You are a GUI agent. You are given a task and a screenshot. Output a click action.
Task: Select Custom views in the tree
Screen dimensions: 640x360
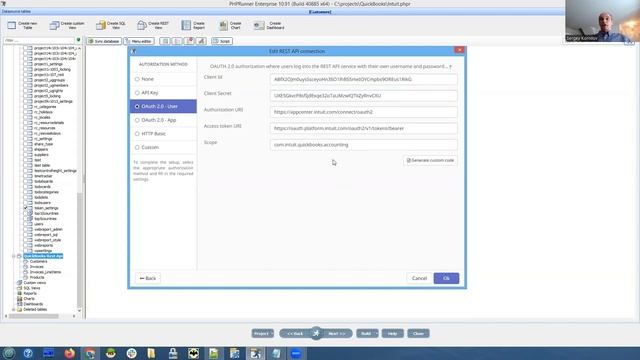point(35,282)
